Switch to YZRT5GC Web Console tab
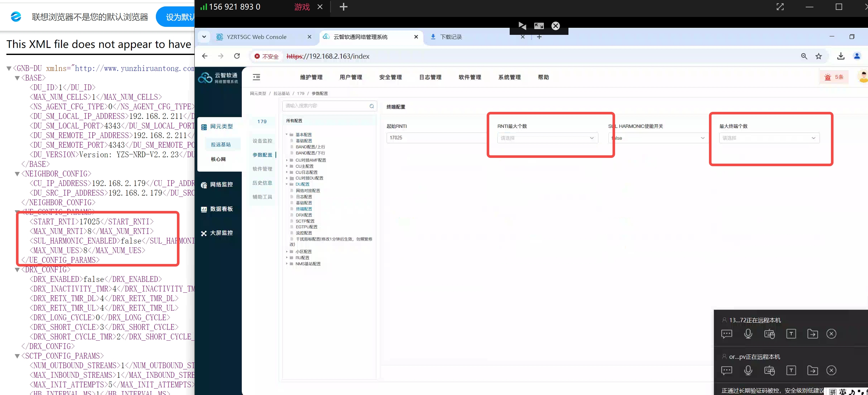This screenshot has height=395, width=868. [257, 37]
